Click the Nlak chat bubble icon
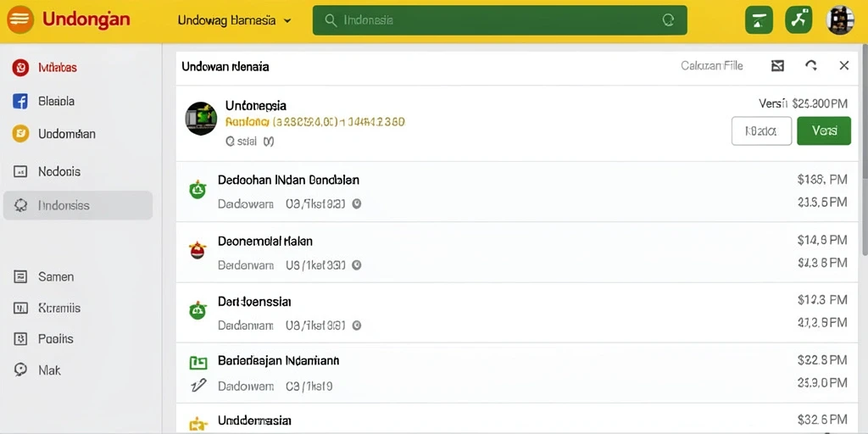 pyautogui.click(x=20, y=370)
